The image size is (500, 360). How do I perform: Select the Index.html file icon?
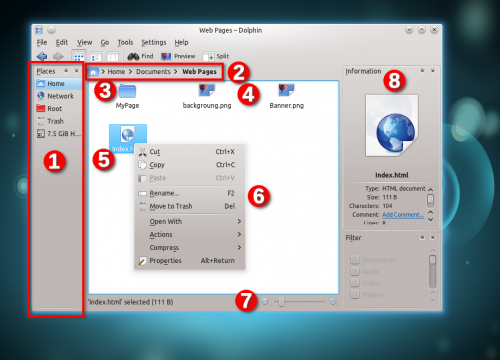point(128,135)
